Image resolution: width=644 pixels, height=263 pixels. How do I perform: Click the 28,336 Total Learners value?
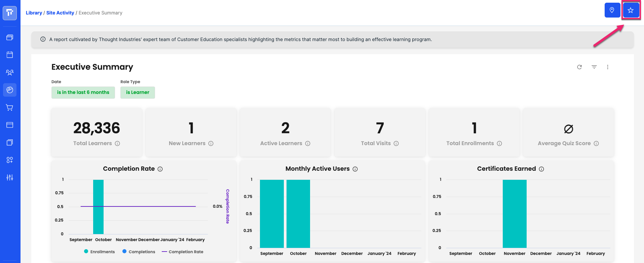point(97,128)
